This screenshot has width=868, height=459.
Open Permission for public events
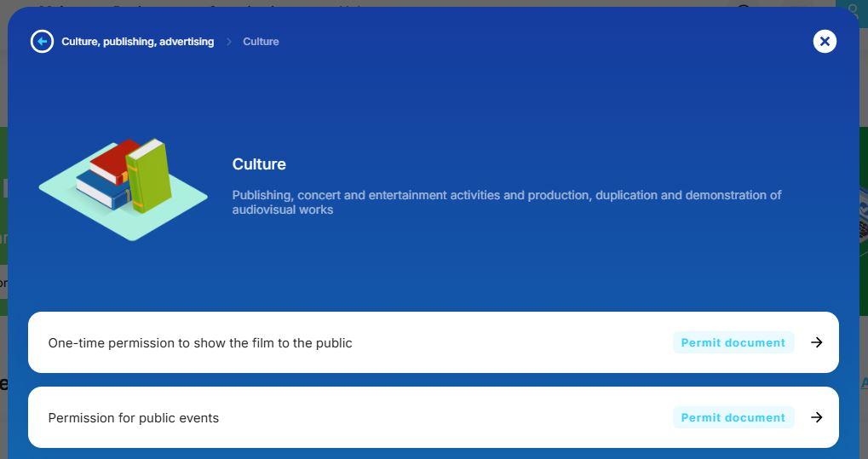pos(134,418)
